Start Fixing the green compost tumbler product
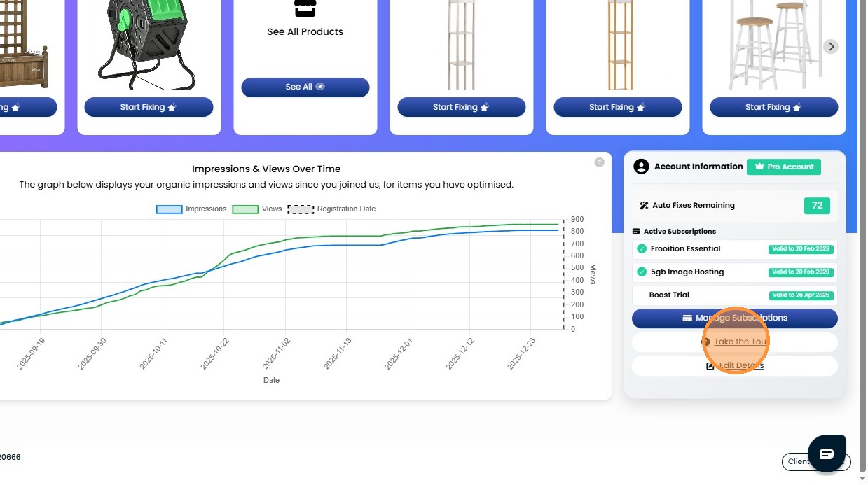Viewport: 868px width, 485px height. [x=149, y=107]
